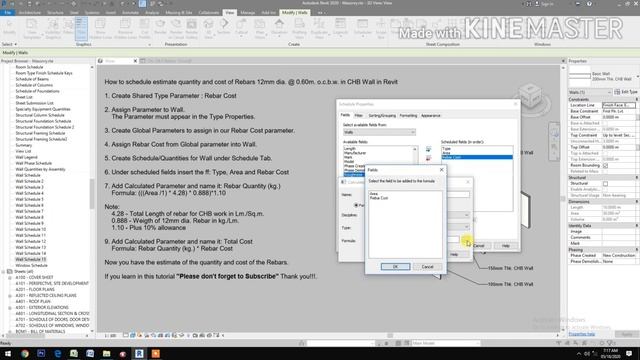Select 'Rebar Cost' in the Fields dialog list

pyautogui.click(x=379, y=198)
